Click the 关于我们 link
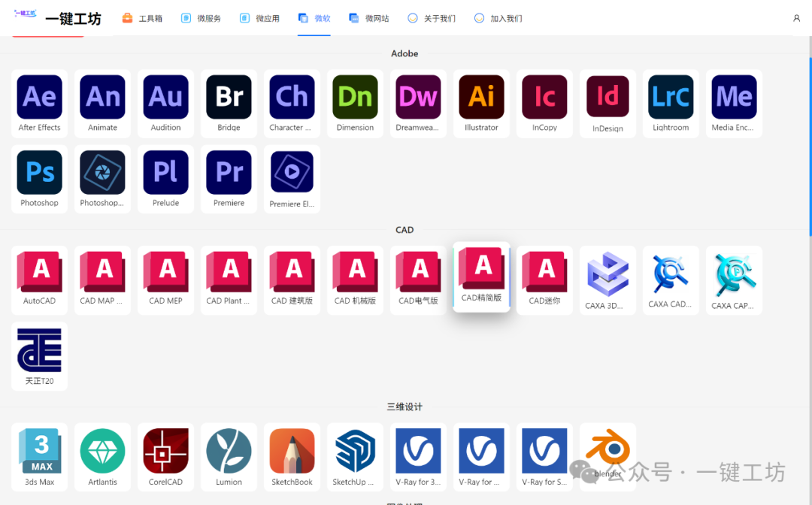Viewport: 812px width, 505px height. pos(432,18)
